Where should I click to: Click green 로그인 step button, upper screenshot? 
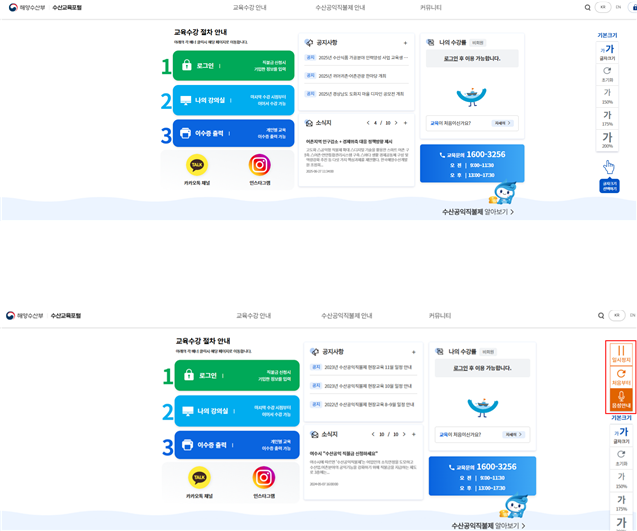[x=234, y=65]
